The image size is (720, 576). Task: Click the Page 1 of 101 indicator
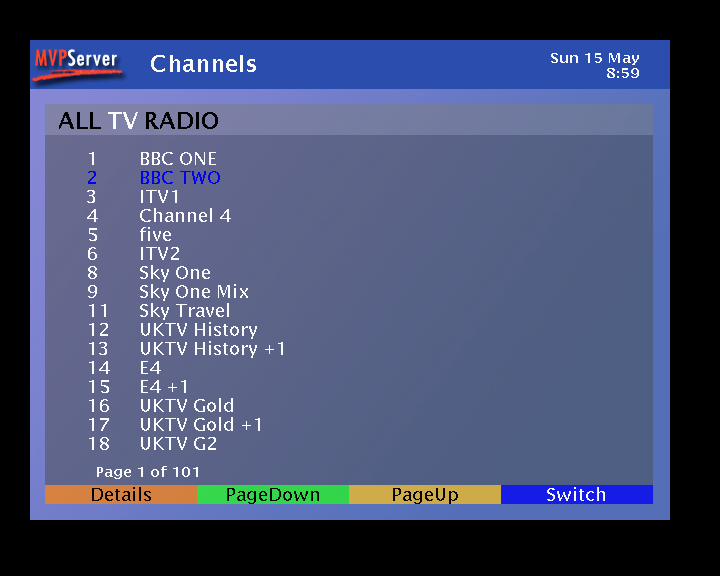pos(148,472)
